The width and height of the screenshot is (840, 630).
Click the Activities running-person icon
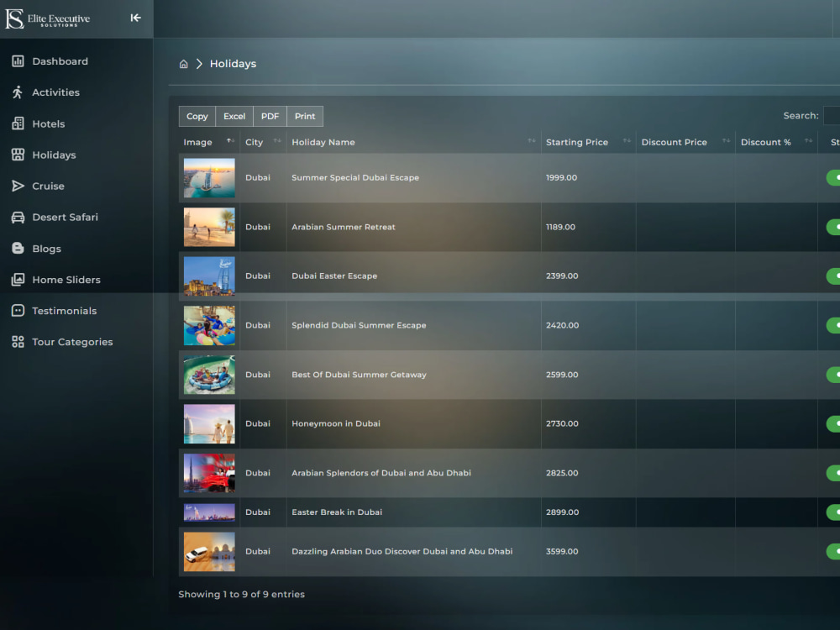pyautogui.click(x=18, y=92)
